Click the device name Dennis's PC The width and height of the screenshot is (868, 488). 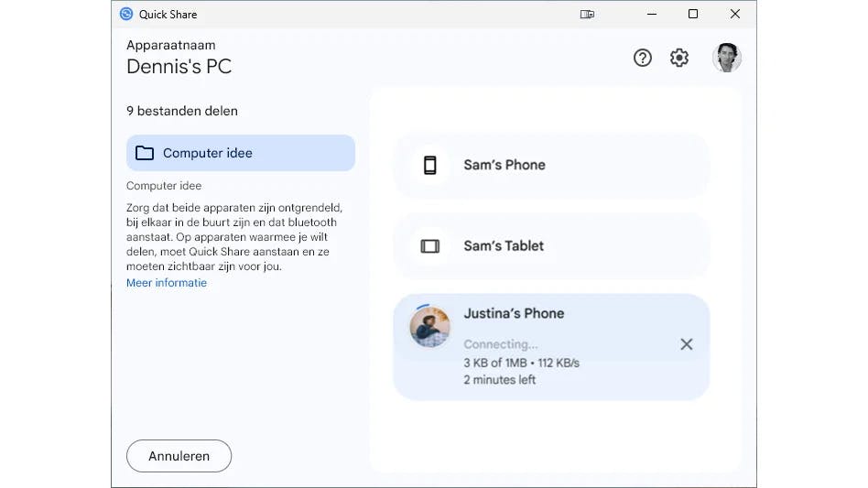point(179,67)
